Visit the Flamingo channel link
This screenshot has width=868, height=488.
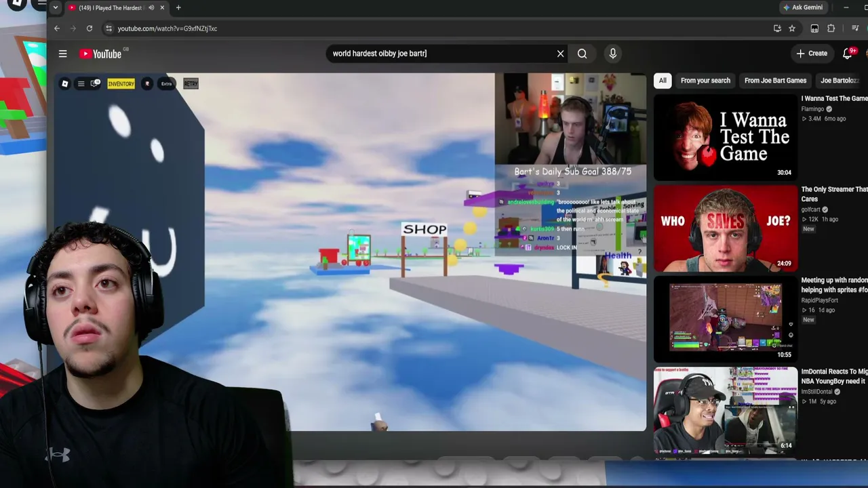pyautogui.click(x=812, y=109)
